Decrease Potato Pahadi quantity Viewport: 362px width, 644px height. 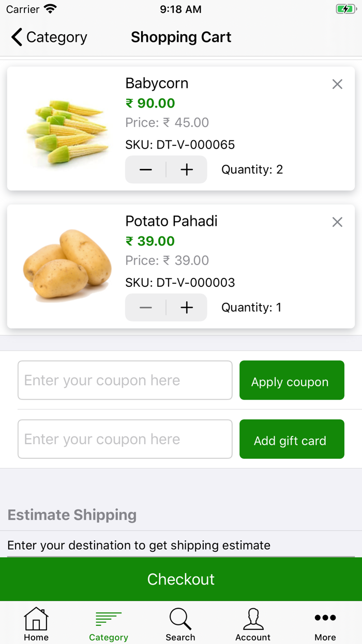(x=146, y=308)
